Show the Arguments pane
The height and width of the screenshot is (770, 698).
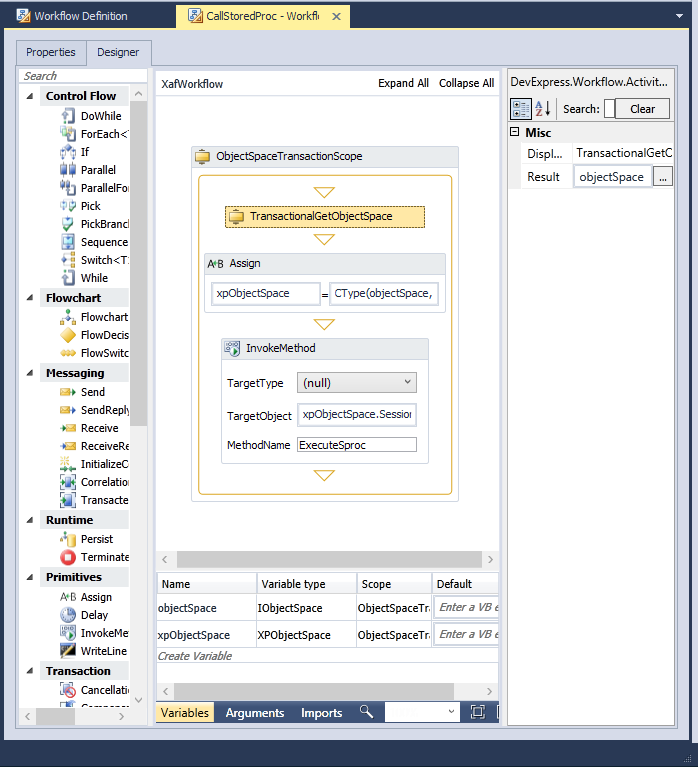click(x=255, y=713)
